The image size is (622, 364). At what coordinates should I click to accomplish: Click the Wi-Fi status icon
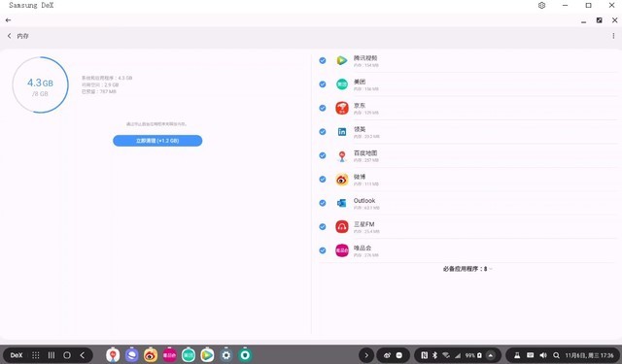click(446, 355)
